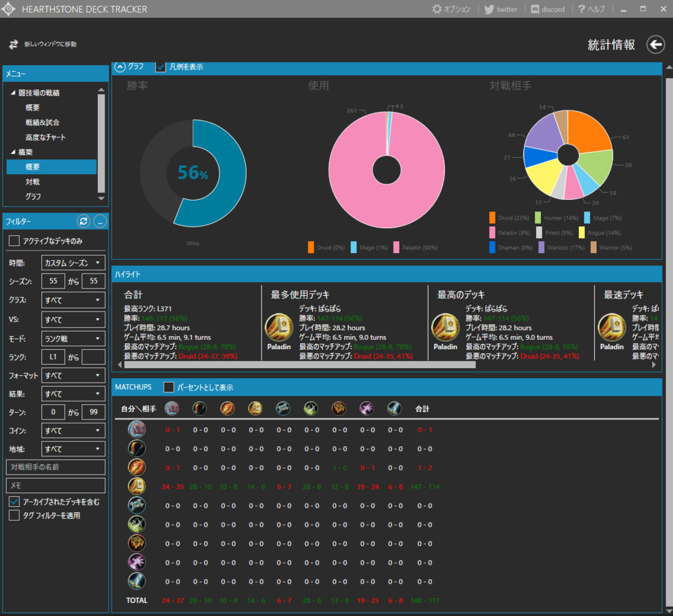
Task: Select 戦績&試合 in the menu
Action: click(43, 122)
